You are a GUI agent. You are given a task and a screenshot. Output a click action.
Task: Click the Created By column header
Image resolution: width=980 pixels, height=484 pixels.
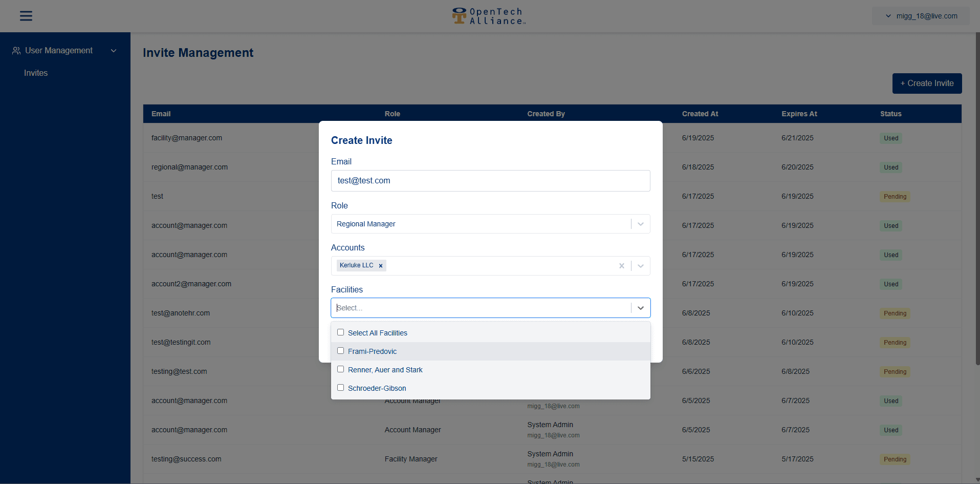point(546,114)
